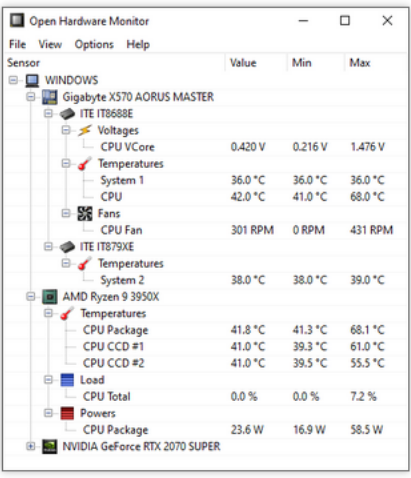Click the Fans icon
This screenshot has height=478, width=411.
coord(85,213)
